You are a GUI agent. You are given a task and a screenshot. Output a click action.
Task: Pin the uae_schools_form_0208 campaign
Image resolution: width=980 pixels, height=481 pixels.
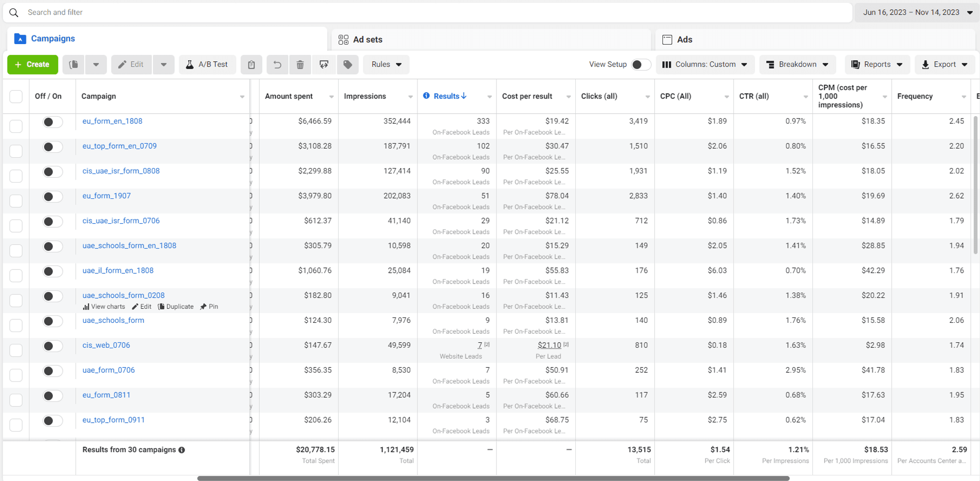click(209, 306)
